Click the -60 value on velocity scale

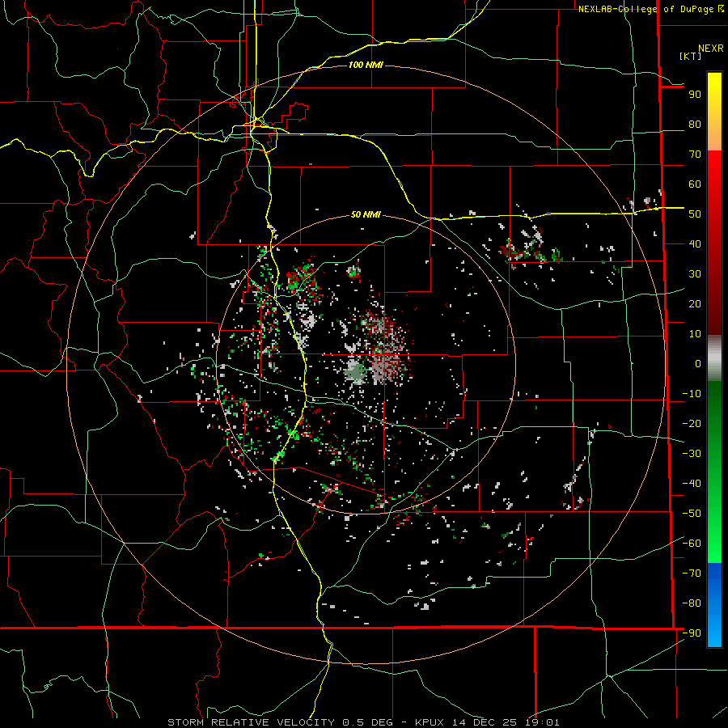692,544
